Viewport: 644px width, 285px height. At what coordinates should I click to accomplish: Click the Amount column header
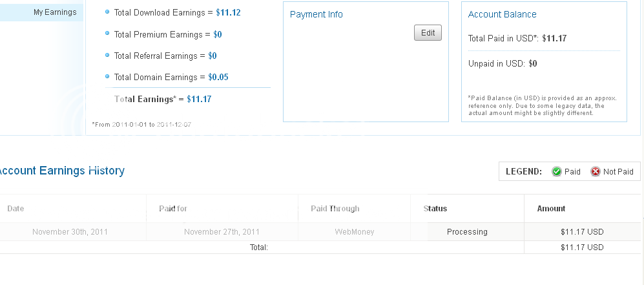[551, 209]
